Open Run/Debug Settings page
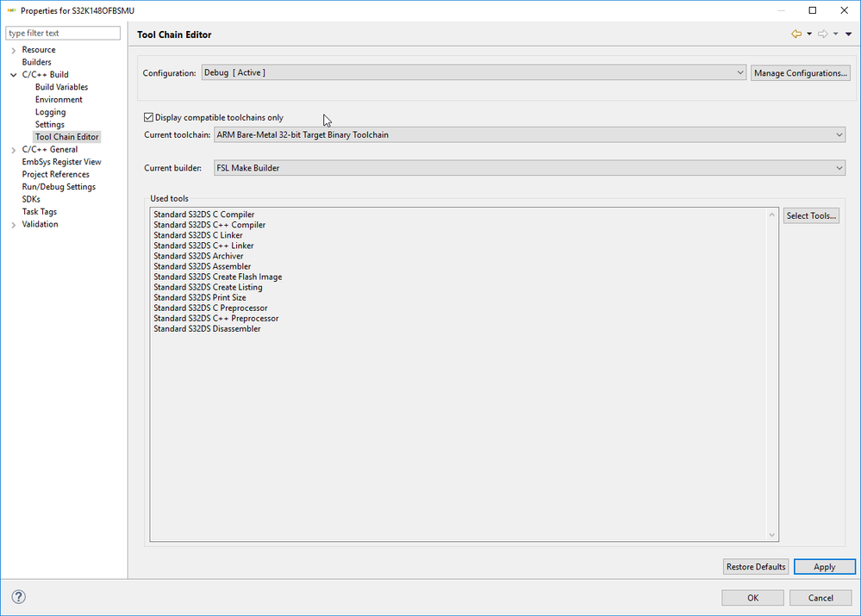Screen dimensions: 861x616 (59, 187)
